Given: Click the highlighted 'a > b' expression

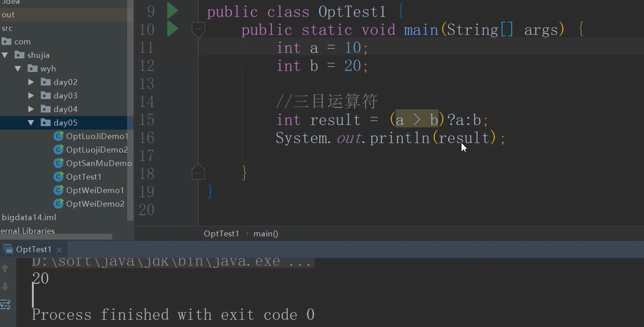Looking at the screenshot, I should pos(416,120).
